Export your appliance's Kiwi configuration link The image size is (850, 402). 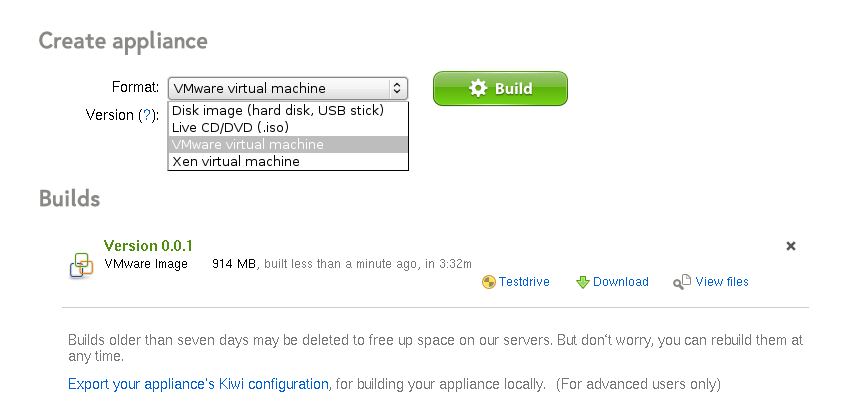[198, 384]
